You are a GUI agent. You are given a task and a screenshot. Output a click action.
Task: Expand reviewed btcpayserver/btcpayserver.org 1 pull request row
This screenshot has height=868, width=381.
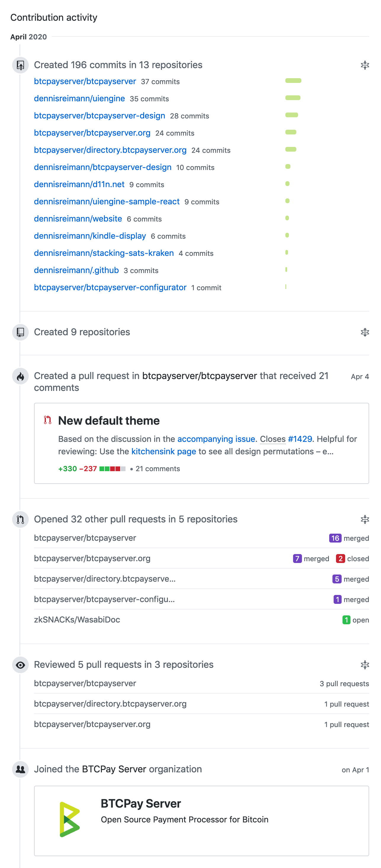click(201, 724)
